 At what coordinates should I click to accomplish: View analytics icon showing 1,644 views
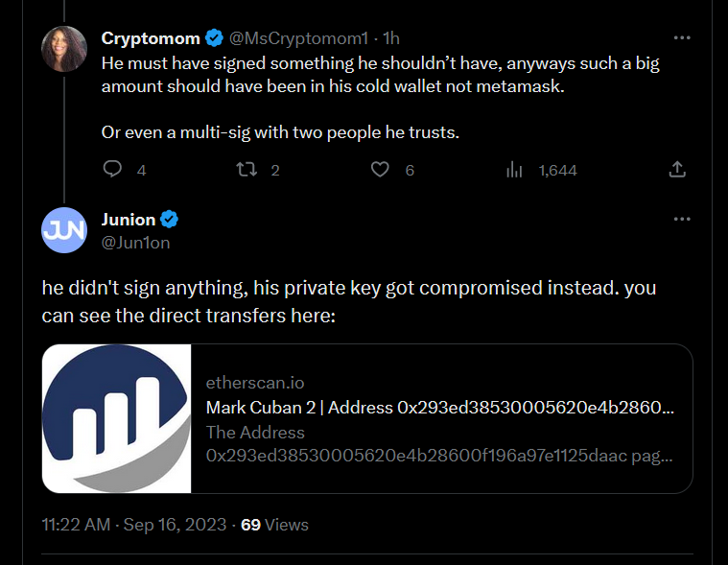(514, 170)
